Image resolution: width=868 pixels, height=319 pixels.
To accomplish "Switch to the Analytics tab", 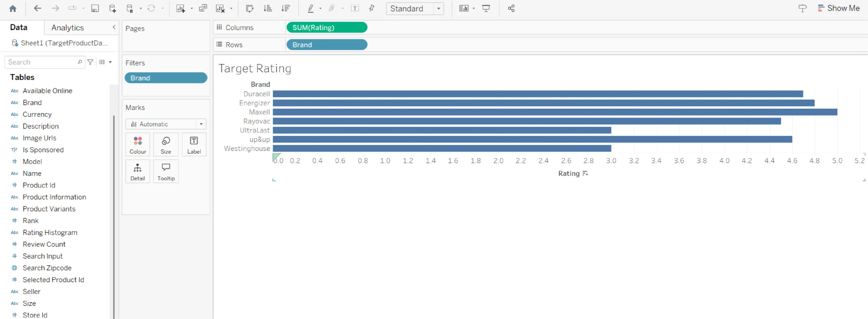I will (x=67, y=28).
